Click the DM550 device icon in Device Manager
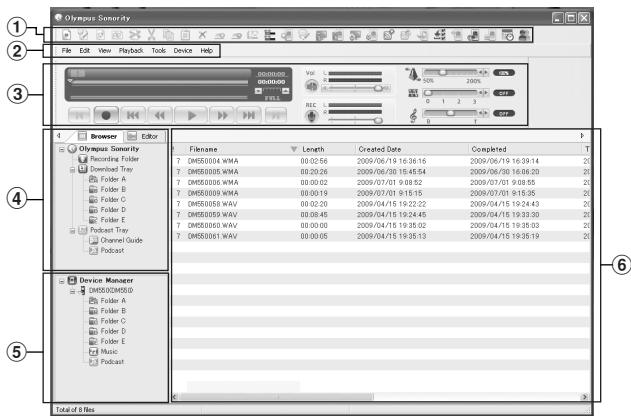This screenshot has height=417, width=631. tap(82, 290)
